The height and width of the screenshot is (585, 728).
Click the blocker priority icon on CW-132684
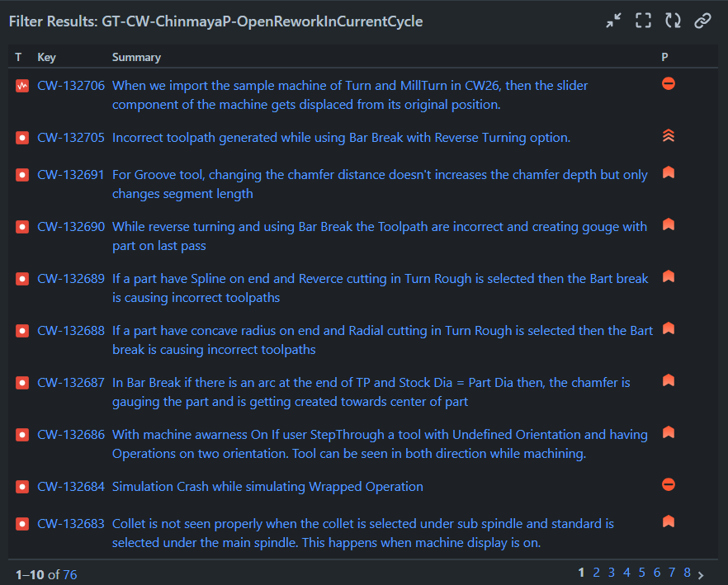pyautogui.click(x=668, y=484)
